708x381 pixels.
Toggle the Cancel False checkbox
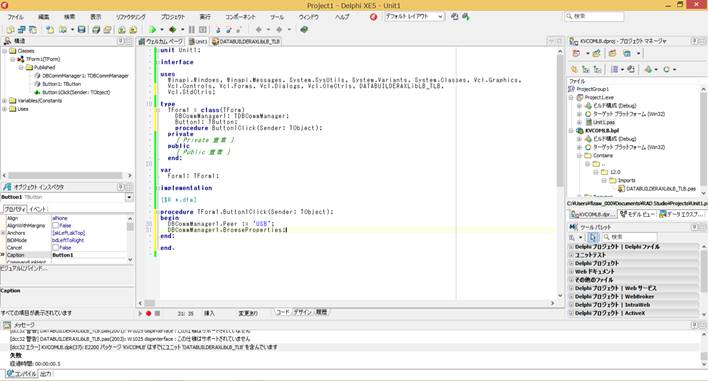click(56, 247)
